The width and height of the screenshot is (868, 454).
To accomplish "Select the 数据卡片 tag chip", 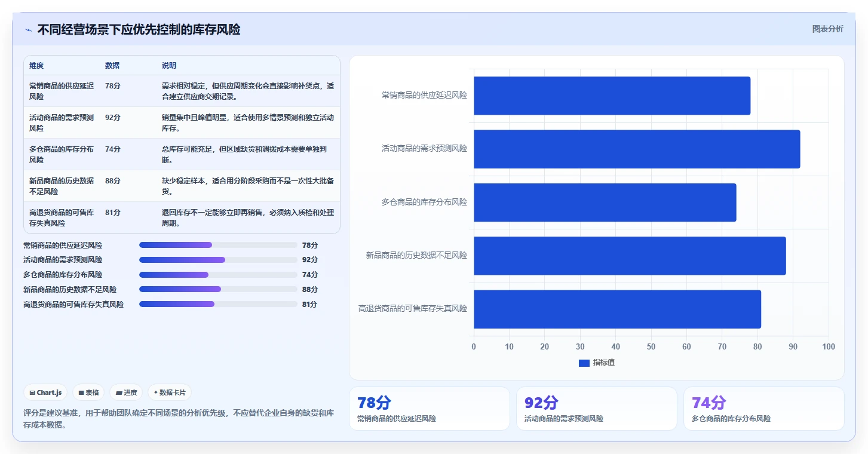I will pyautogui.click(x=170, y=392).
